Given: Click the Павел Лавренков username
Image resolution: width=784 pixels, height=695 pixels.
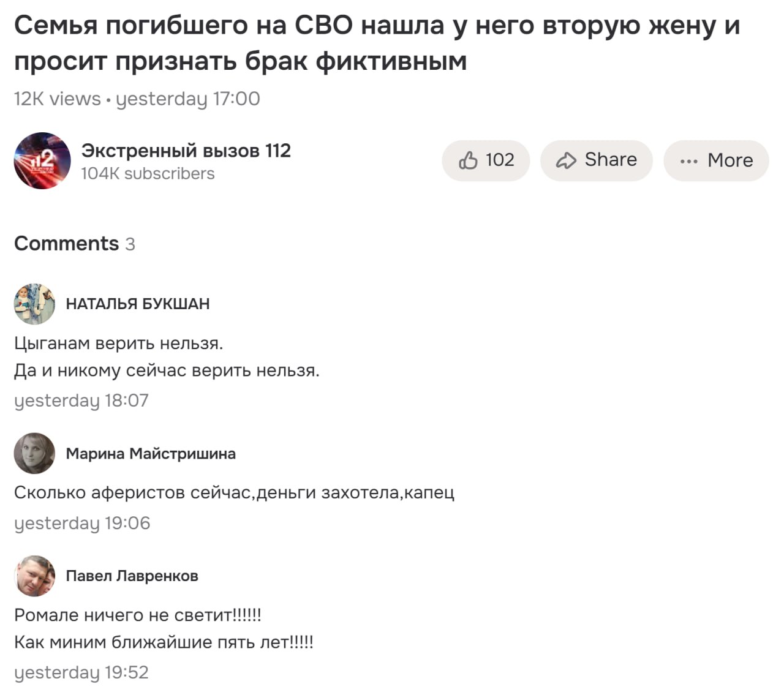Looking at the screenshot, I should tap(132, 576).
